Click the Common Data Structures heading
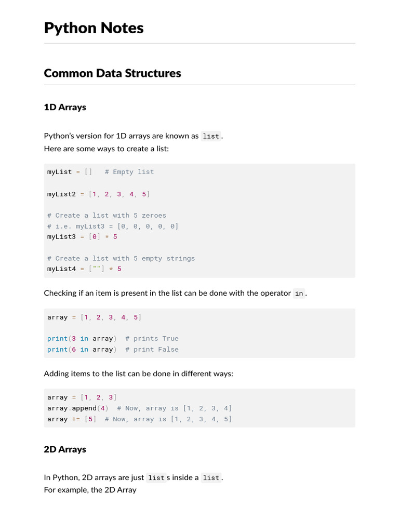The height and width of the screenshot is (532, 399). [112, 73]
